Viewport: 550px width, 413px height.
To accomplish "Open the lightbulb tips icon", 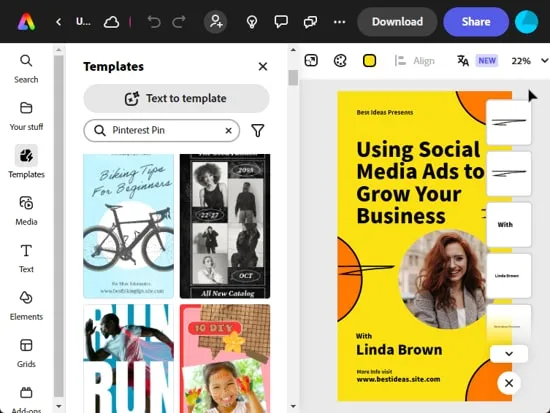I will pyautogui.click(x=252, y=22).
